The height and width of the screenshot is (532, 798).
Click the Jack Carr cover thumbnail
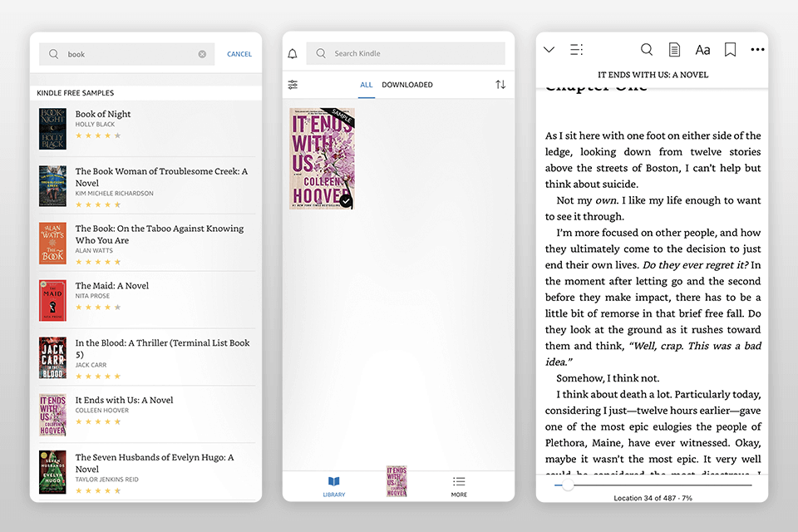tap(52, 358)
